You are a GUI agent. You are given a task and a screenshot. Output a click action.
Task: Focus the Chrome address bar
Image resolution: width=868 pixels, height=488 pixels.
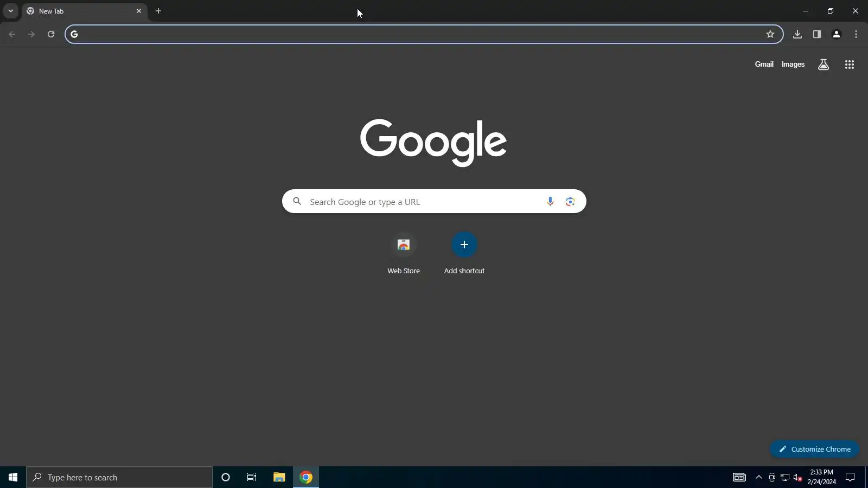tap(424, 34)
